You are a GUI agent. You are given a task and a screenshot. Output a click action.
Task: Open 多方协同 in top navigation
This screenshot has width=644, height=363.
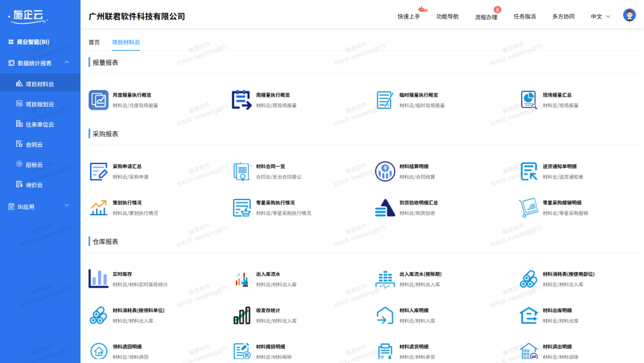tap(563, 17)
